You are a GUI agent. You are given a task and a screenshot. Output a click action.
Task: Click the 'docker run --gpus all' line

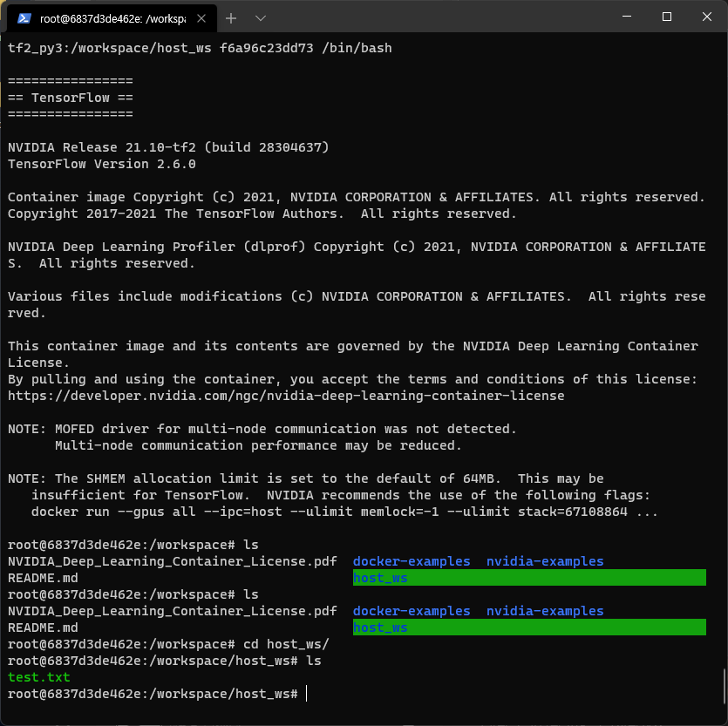coord(344,512)
